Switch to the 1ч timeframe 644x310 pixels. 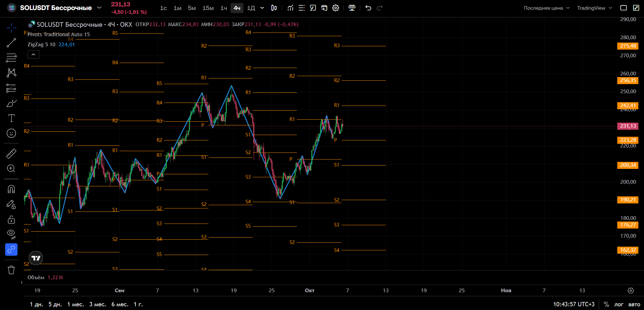coord(224,8)
